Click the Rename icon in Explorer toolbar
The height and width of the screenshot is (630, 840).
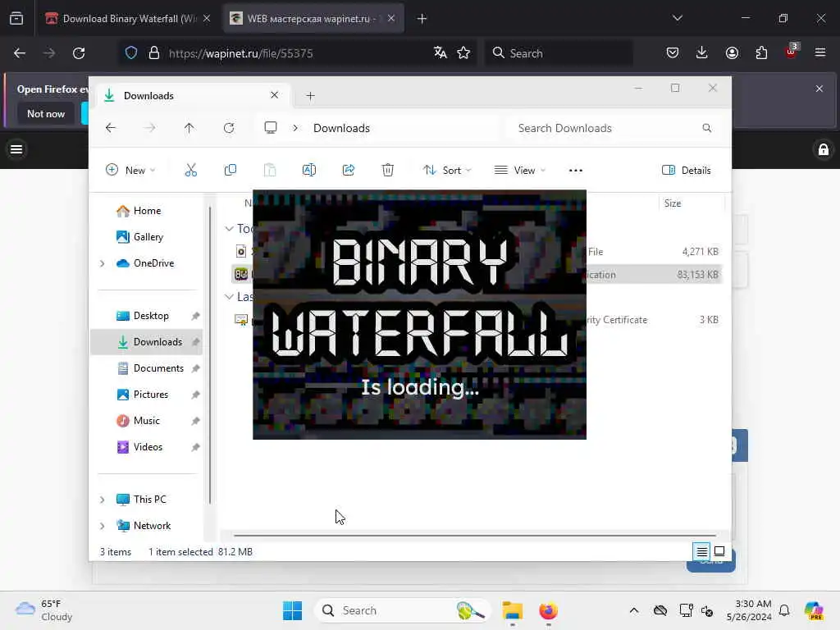tap(309, 171)
